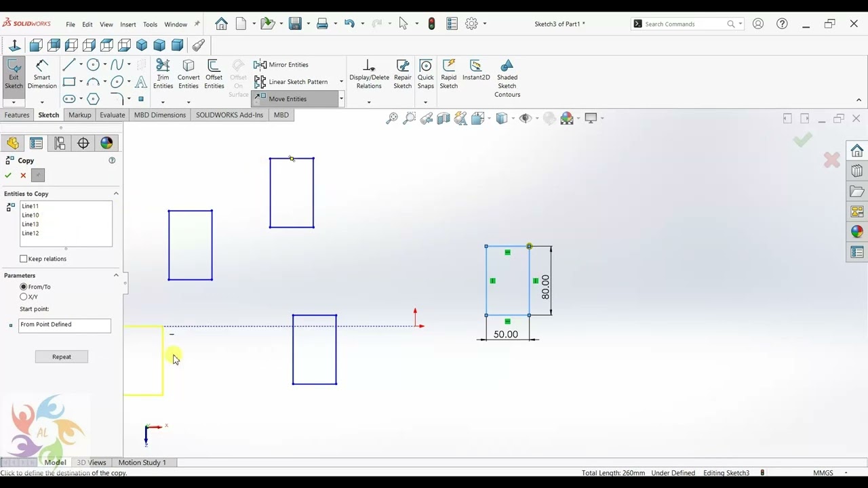Image resolution: width=868 pixels, height=488 pixels.
Task: Open the DimXpertManager tab
Action: click(83, 143)
